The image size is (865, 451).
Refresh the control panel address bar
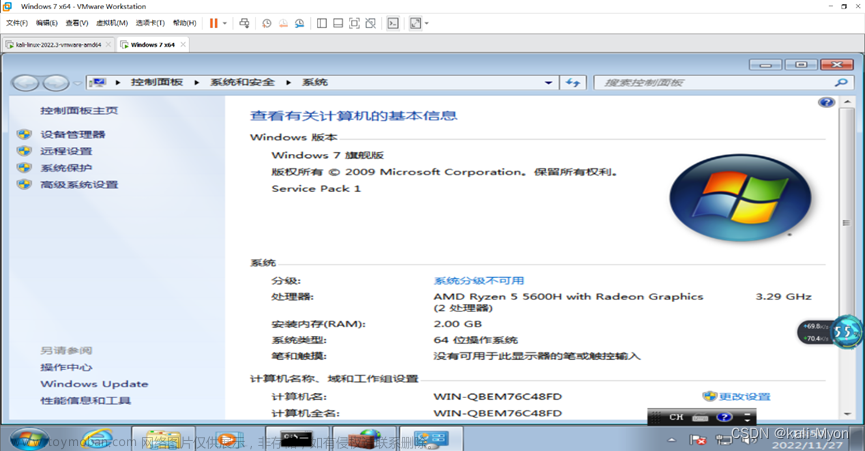(573, 83)
